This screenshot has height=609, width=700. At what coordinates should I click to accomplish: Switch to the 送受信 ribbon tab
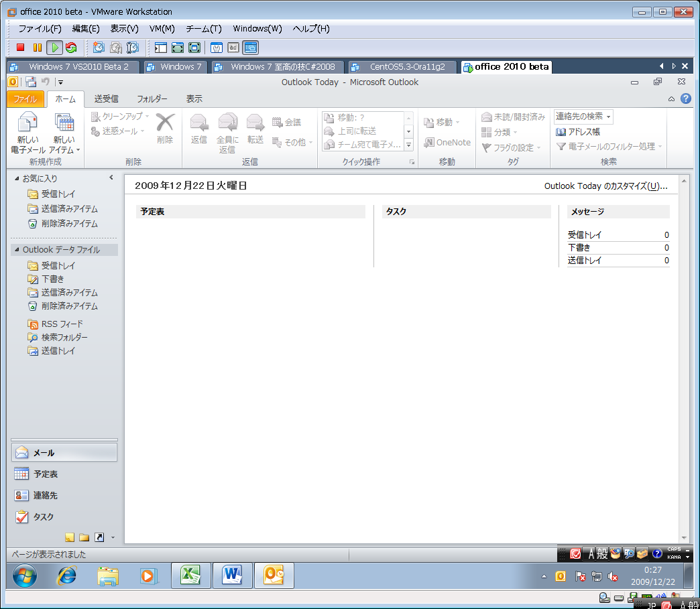point(106,98)
